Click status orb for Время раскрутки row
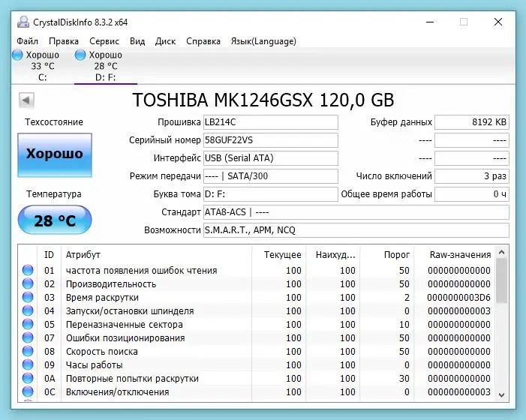The height and width of the screenshot is (420, 526). click(28, 297)
